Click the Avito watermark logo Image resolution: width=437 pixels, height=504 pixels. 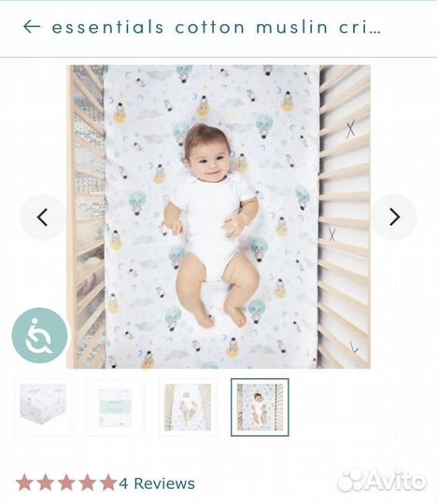pyautogui.click(x=382, y=481)
